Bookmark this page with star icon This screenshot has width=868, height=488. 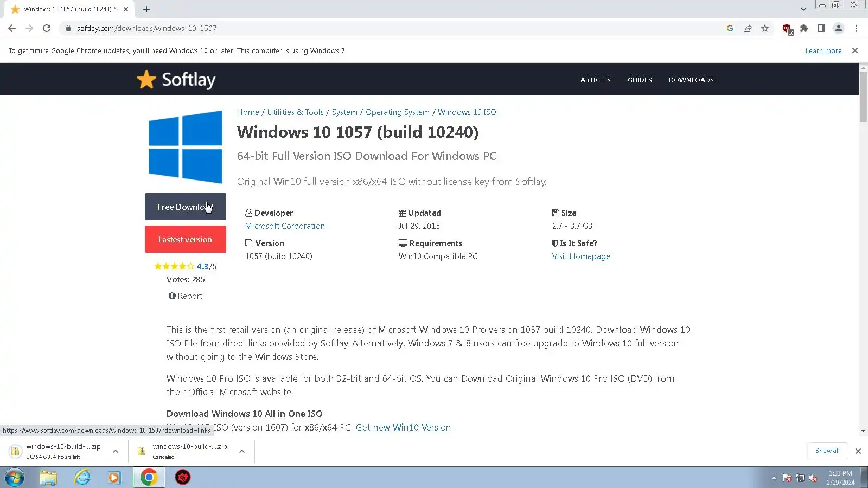[x=765, y=28]
